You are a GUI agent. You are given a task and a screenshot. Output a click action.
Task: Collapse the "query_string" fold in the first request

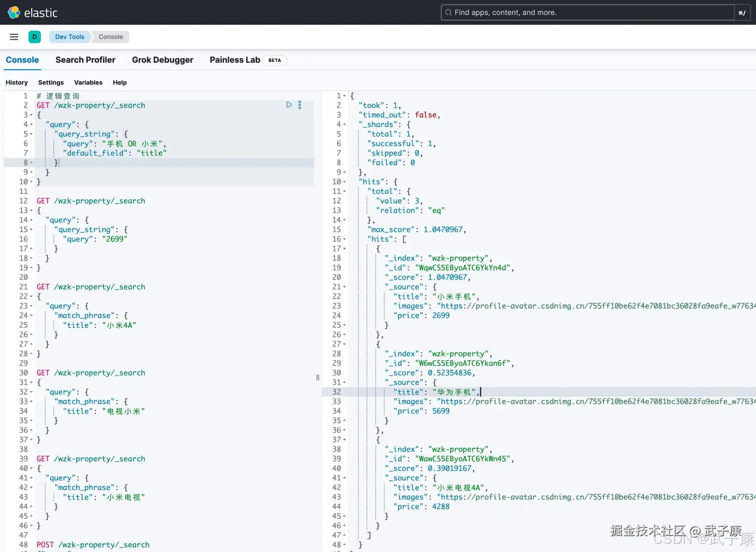(x=31, y=134)
